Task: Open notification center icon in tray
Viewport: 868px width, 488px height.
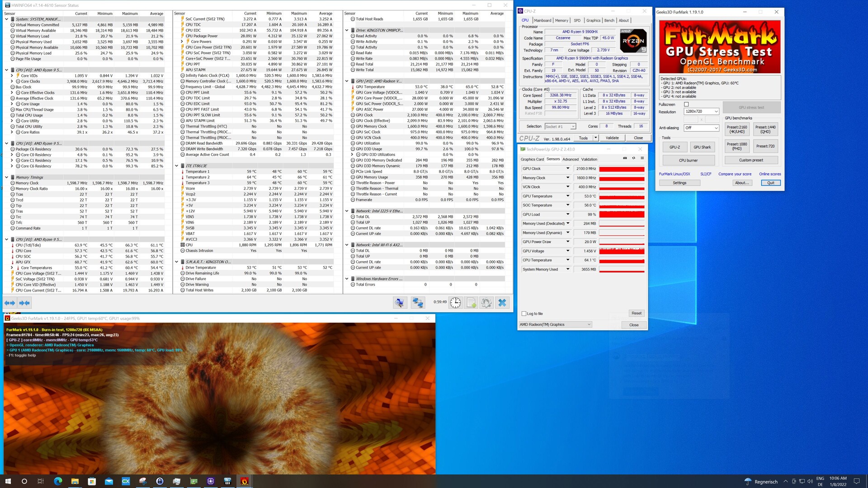Action: pos(857,481)
